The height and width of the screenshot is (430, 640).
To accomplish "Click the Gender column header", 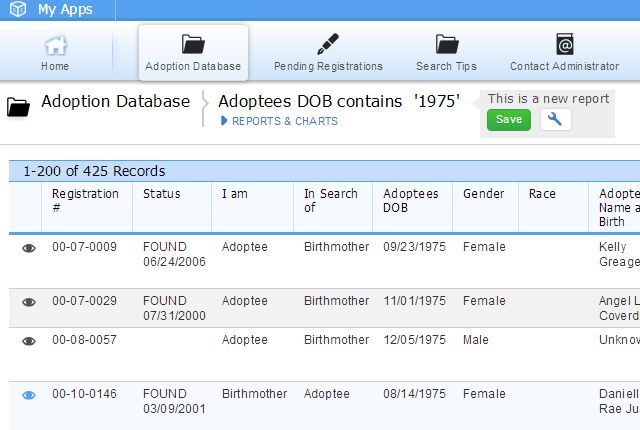I will (x=484, y=194).
